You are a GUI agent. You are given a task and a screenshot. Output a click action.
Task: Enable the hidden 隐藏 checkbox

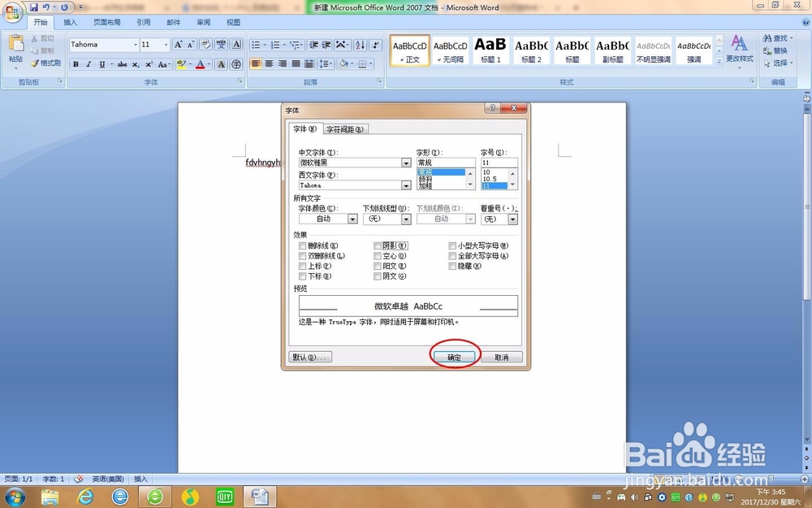[452, 266]
